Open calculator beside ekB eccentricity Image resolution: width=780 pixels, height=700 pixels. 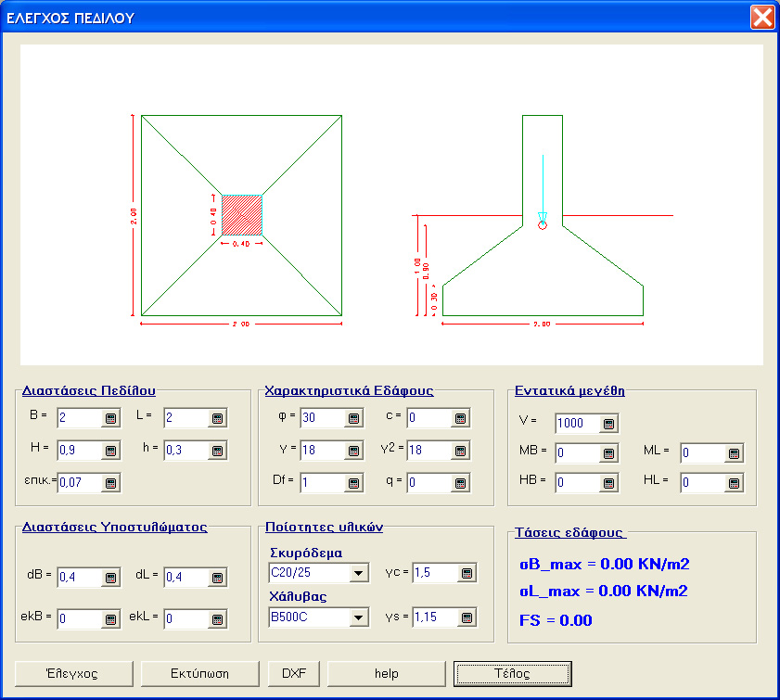(110, 619)
